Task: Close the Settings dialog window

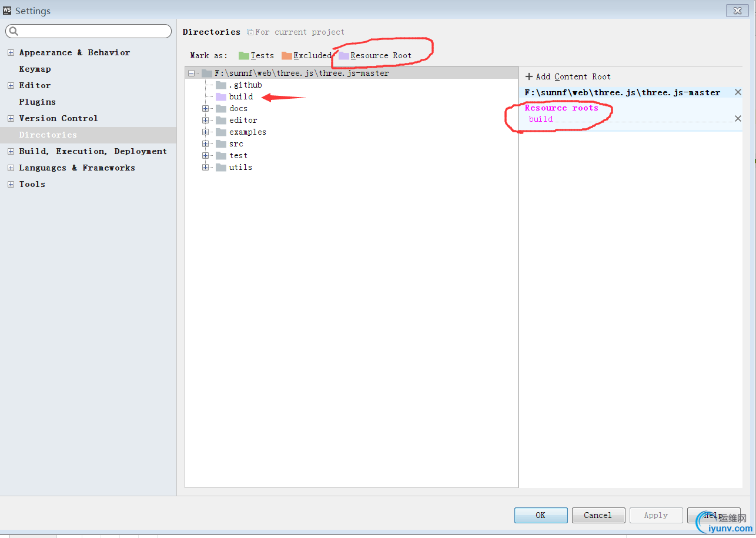Action: point(737,10)
